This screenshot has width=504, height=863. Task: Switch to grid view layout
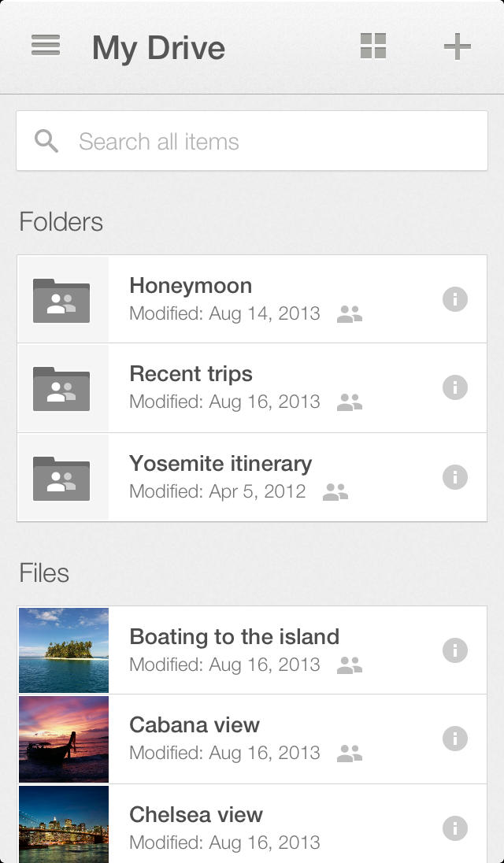click(372, 46)
